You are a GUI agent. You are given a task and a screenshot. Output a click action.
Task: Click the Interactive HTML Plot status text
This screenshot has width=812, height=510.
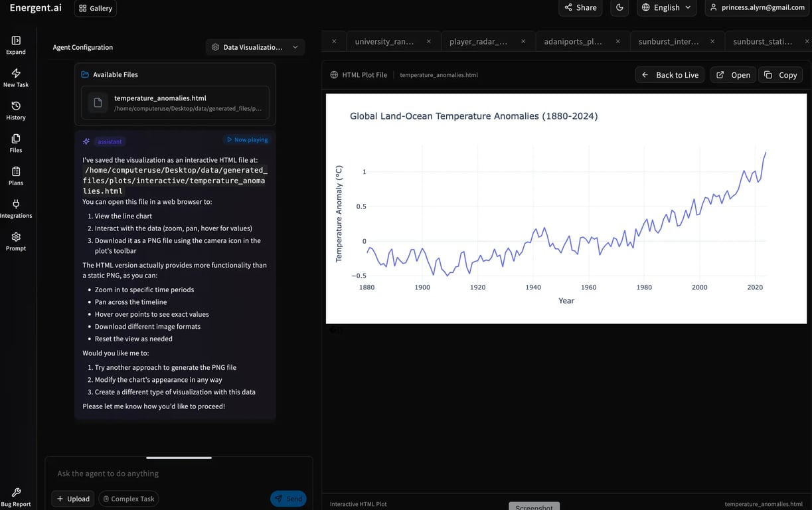click(359, 504)
